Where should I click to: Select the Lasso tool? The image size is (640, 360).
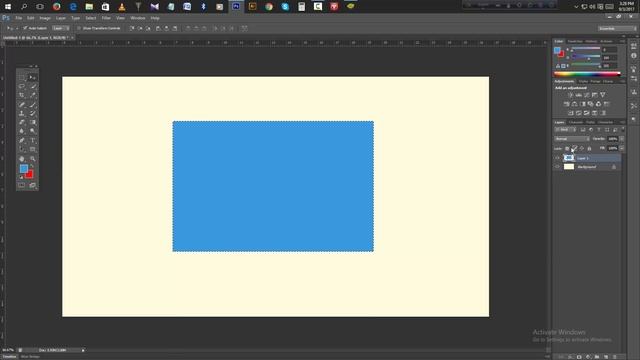(x=22, y=86)
